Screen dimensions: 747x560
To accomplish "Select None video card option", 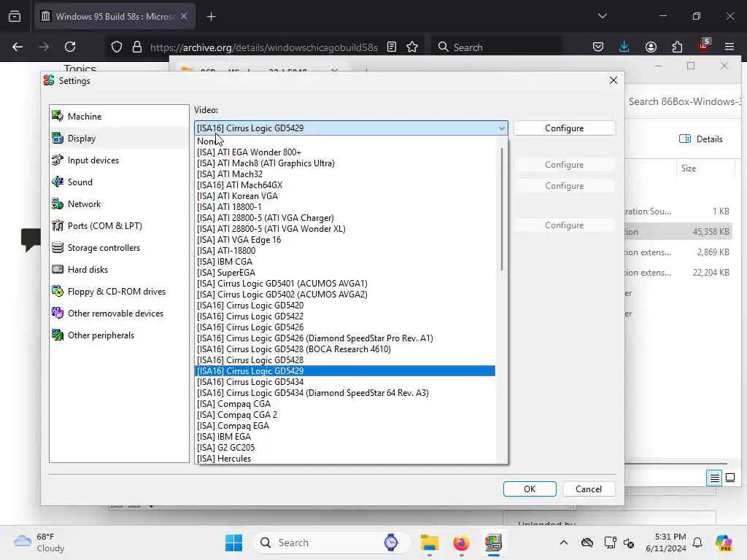I will pos(345,141).
